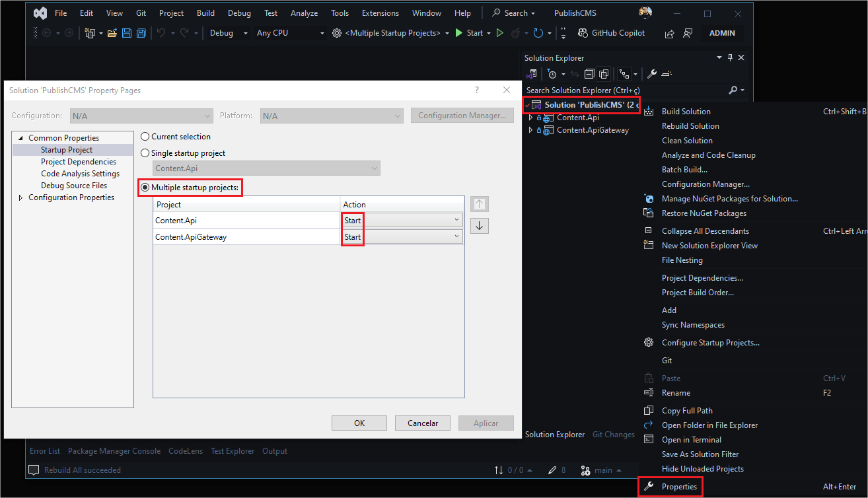The image size is (868, 498).
Task: Open the Test Explorer tab
Action: click(x=233, y=451)
